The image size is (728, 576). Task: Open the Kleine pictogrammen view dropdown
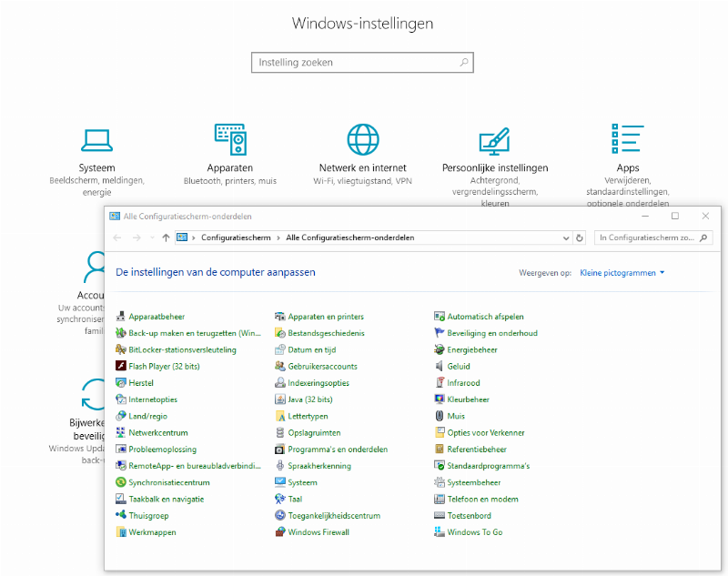coord(622,273)
